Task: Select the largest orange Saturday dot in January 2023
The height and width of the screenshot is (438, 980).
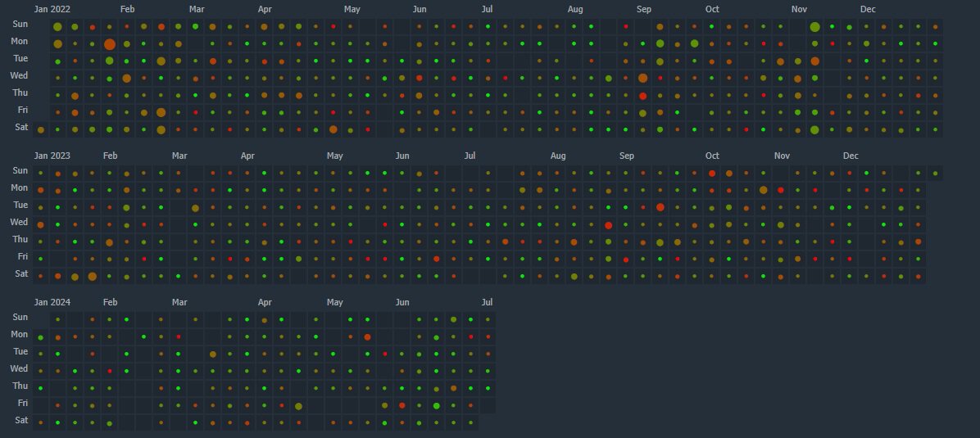Action: (93, 277)
